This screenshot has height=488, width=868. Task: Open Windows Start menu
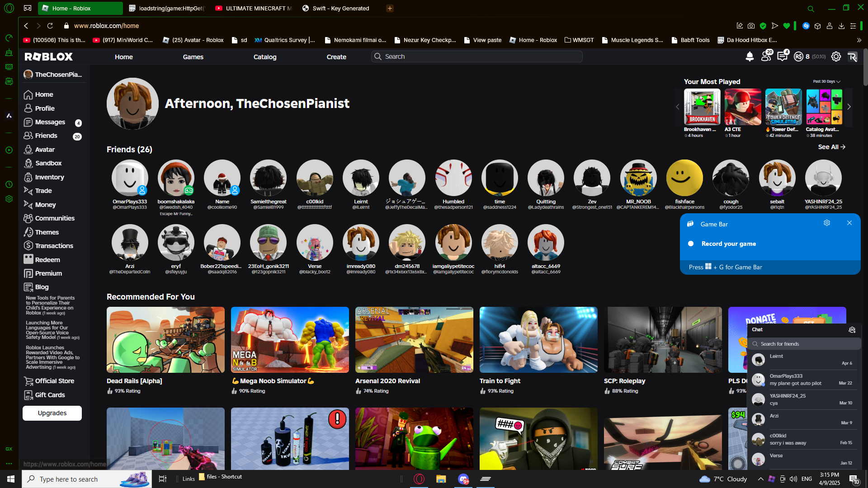[11, 479]
